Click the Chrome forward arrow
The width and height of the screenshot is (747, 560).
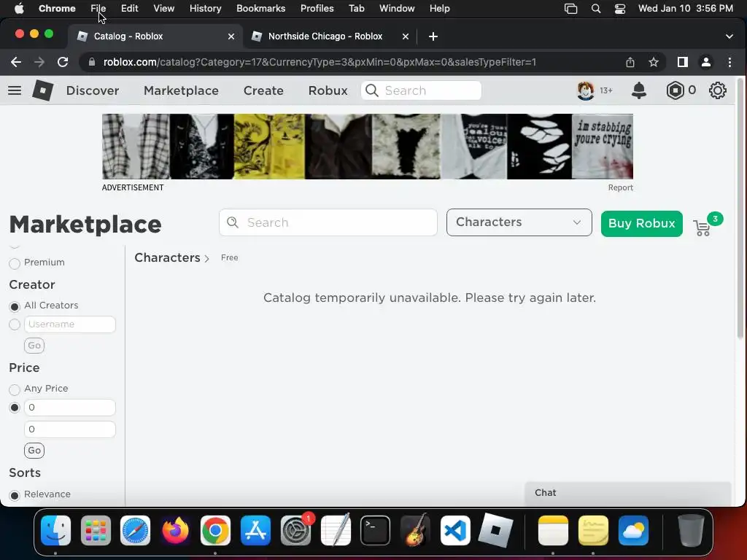pos(39,62)
